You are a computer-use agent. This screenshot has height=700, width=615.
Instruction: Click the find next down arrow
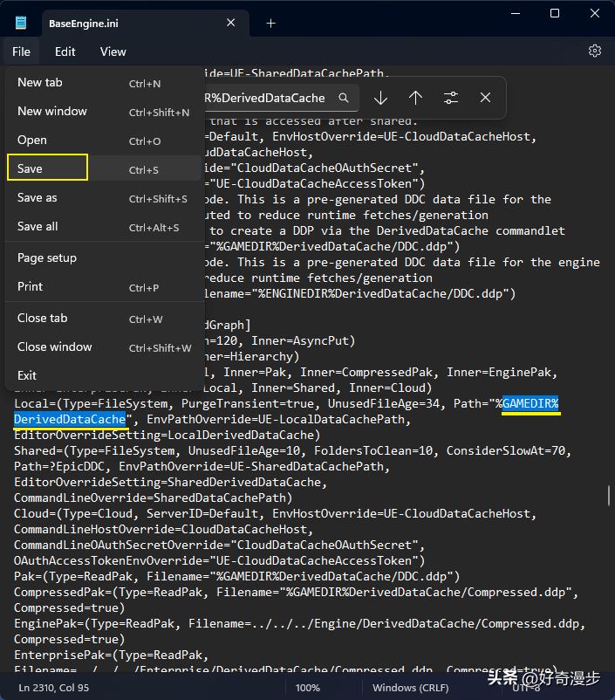click(x=380, y=98)
